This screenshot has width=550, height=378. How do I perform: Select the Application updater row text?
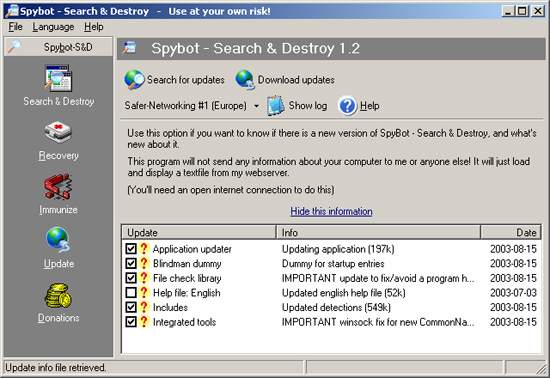click(x=192, y=249)
